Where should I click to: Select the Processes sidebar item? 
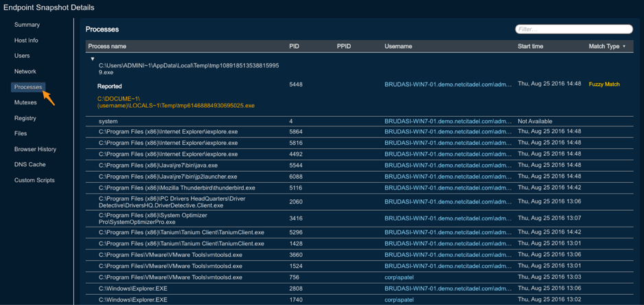pos(28,87)
